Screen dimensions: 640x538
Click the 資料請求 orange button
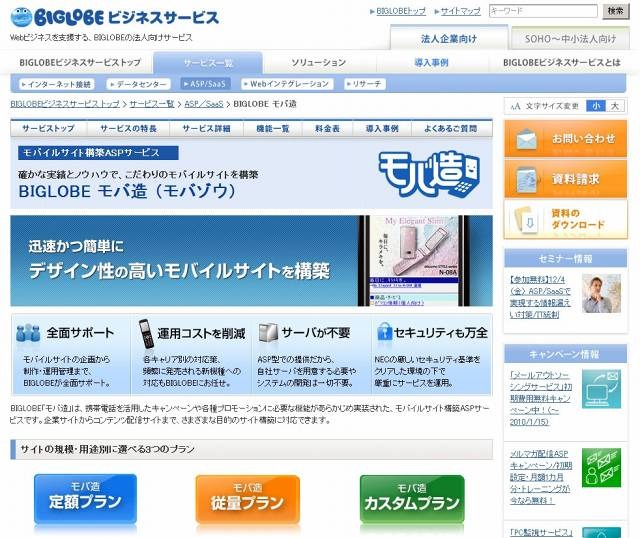[x=566, y=179]
